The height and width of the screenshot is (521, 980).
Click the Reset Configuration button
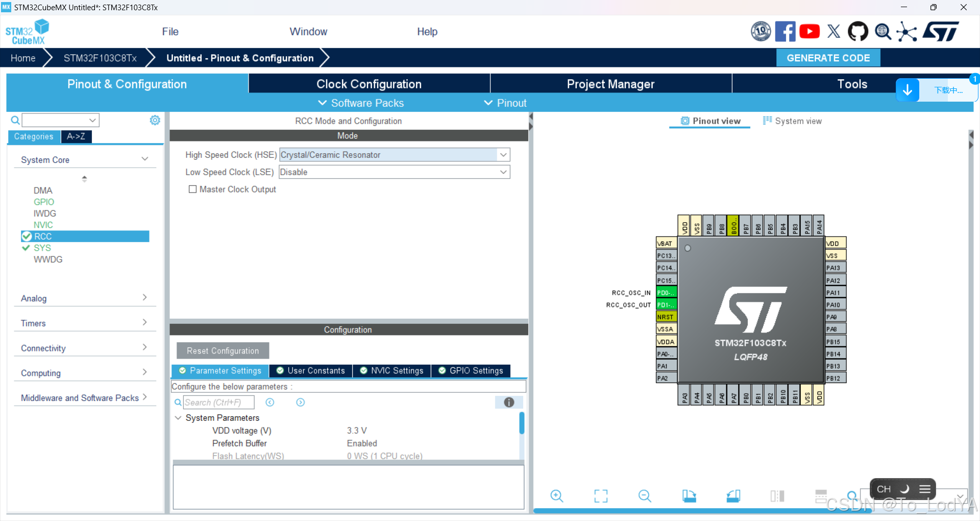tap(223, 351)
